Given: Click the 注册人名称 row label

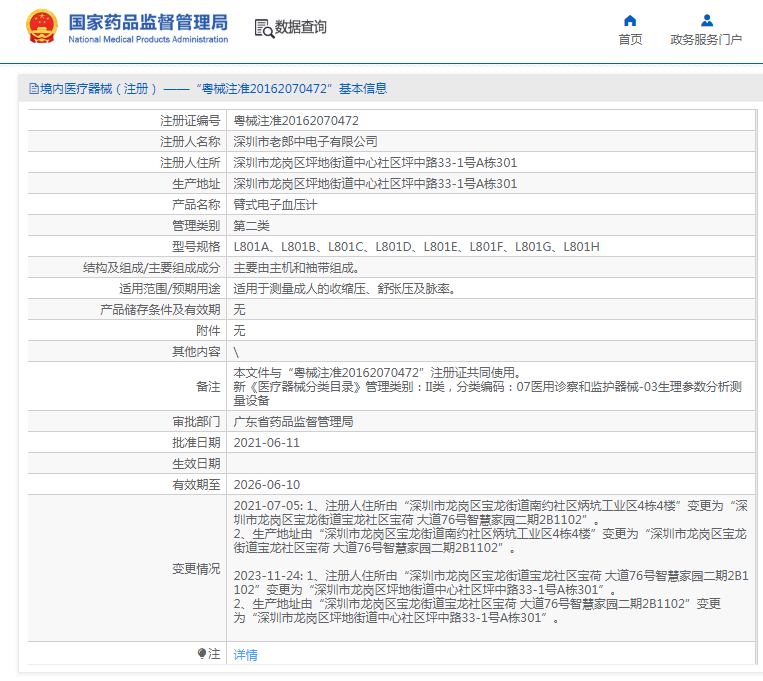Looking at the screenshot, I should pyautogui.click(x=190, y=142).
